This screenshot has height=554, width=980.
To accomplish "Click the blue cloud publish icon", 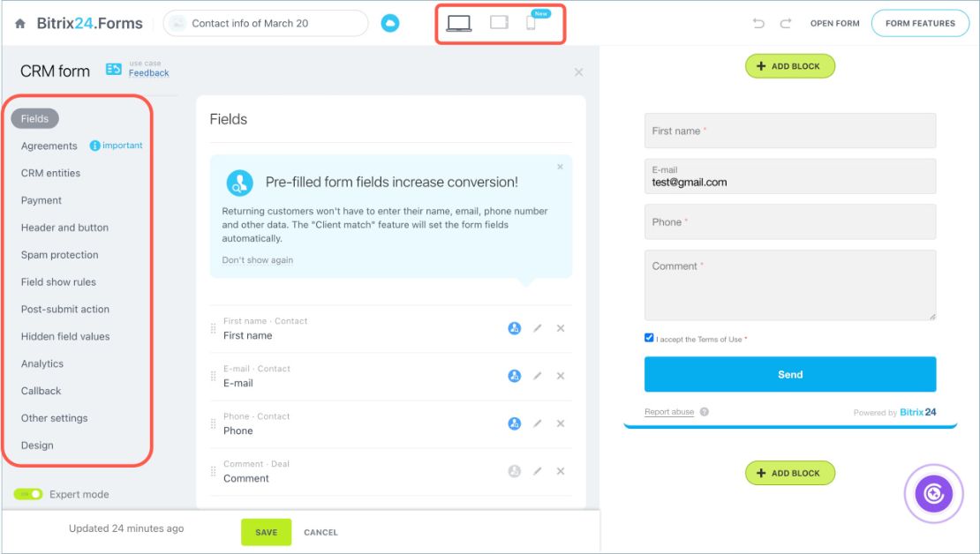I will tap(390, 23).
